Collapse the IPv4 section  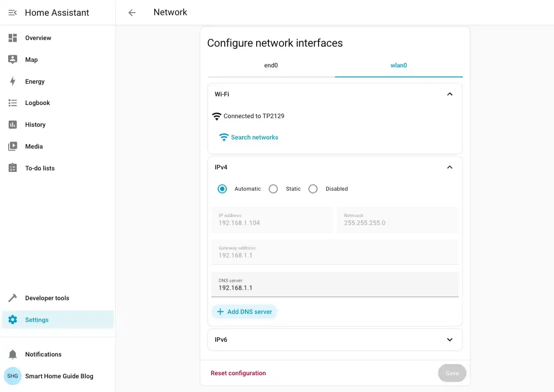pyautogui.click(x=449, y=167)
